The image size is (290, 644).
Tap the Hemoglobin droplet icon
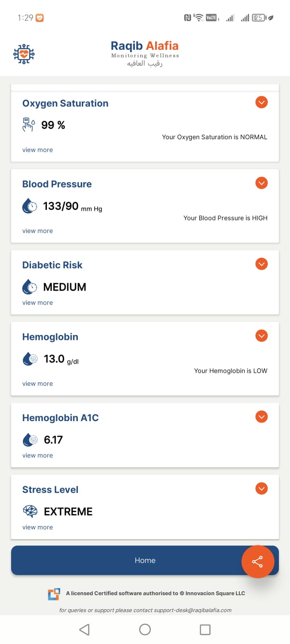click(30, 359)
